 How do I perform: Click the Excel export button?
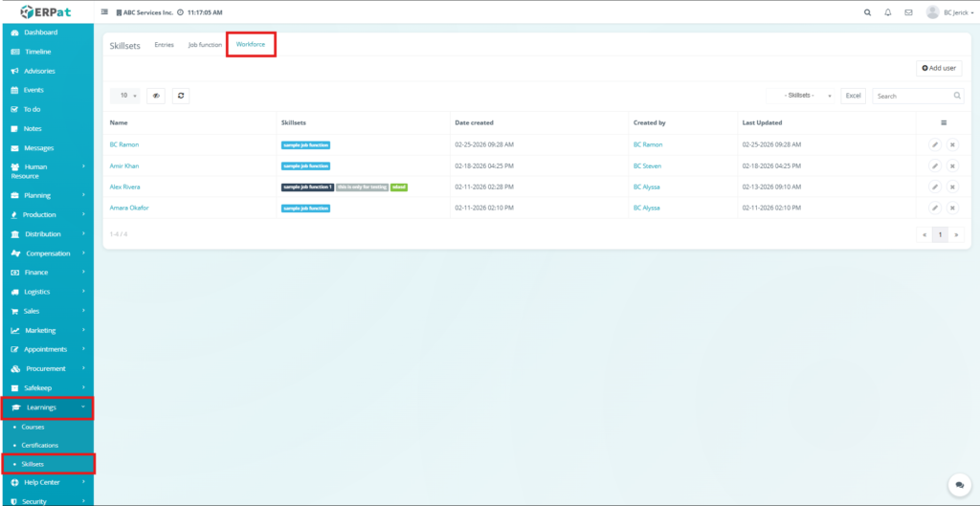tap(853, 96)
